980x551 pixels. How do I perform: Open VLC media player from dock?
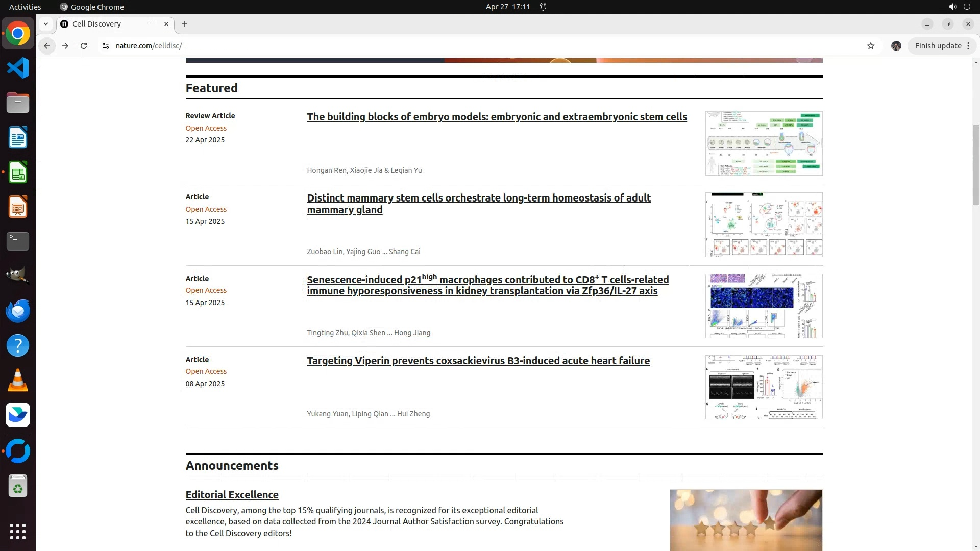pos(18,381)
